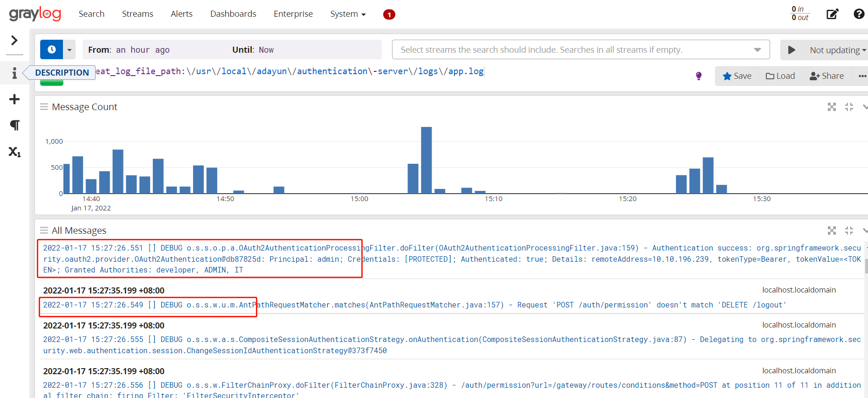Open the CompositeSessionAuthenticationStrategy log message

tap(452, 345)
